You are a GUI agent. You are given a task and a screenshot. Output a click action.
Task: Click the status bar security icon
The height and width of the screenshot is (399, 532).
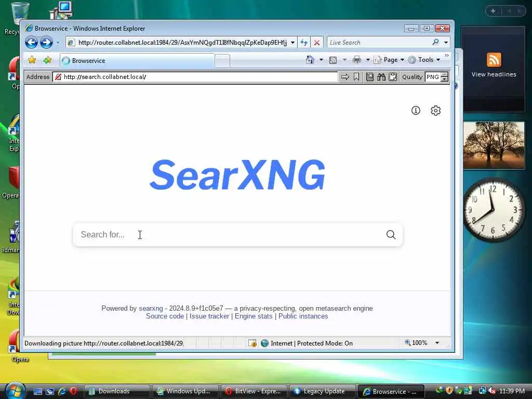click(252, 343)
